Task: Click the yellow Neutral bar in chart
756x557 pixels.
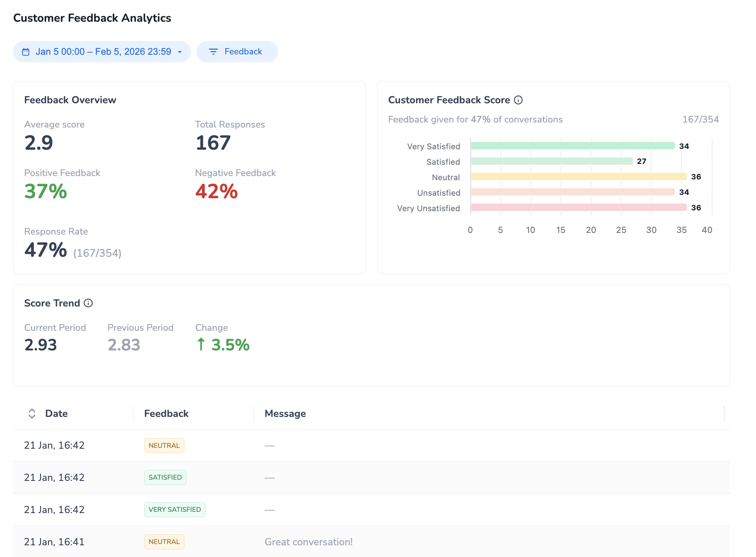Action: (578, 177)
